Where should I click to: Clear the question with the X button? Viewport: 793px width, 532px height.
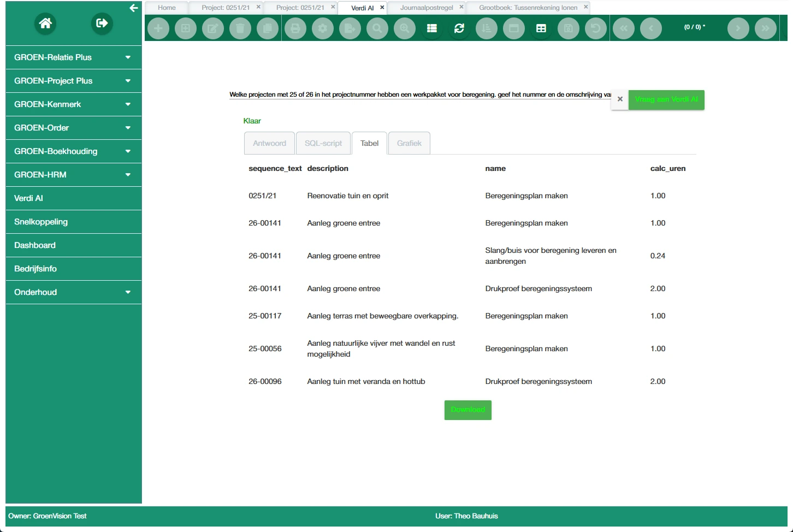pos(620,99)
